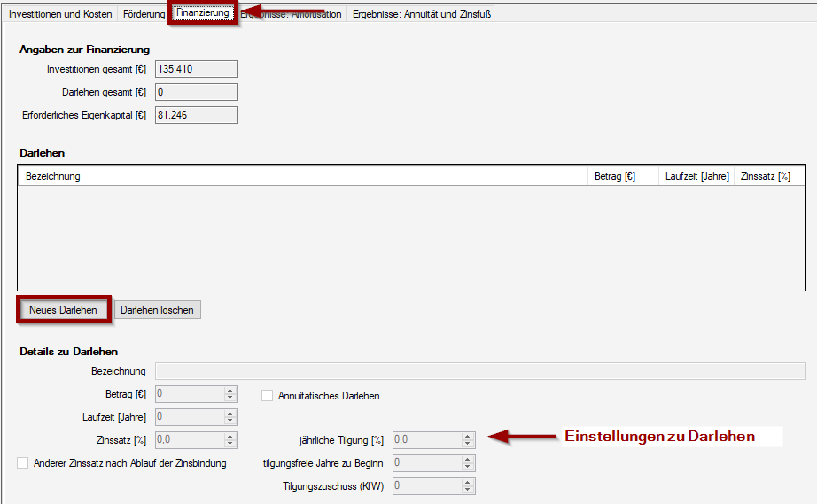Click the Investitionen gesamt field
Image resolution: width=817 pixels, height=504 pixels.
[196, 69]
